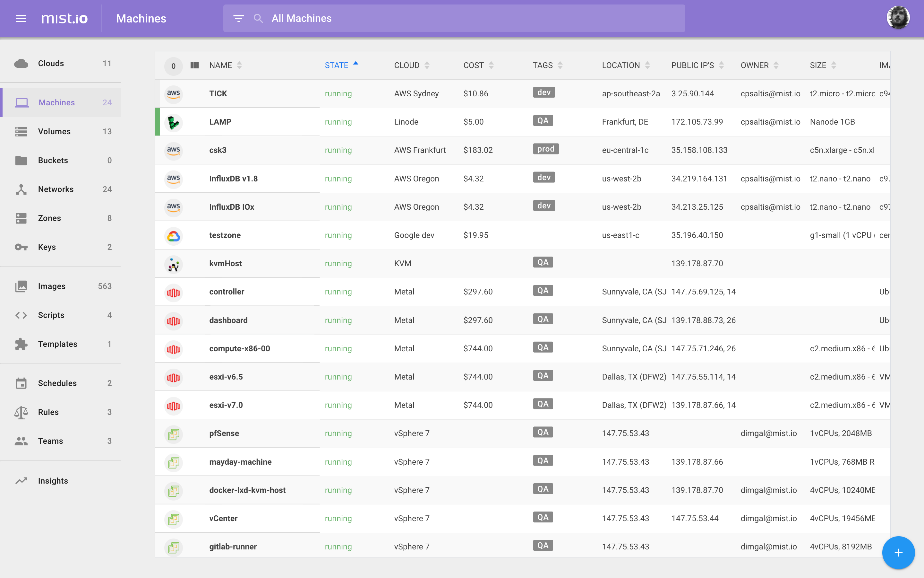The width and height of the screenshot is (924, 578).
Task: Open the Machines section
Action: click(x=61, y=102)
